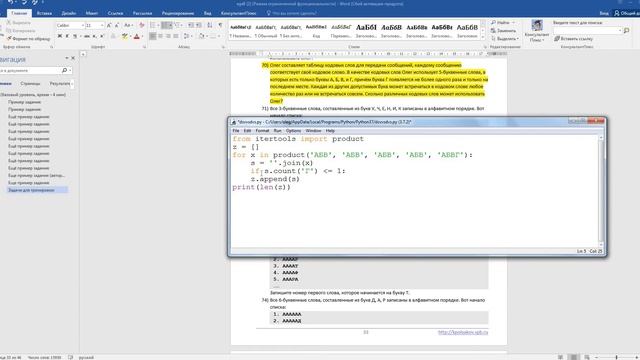
Task: Sort paragraphs icon
Action: 210,25
